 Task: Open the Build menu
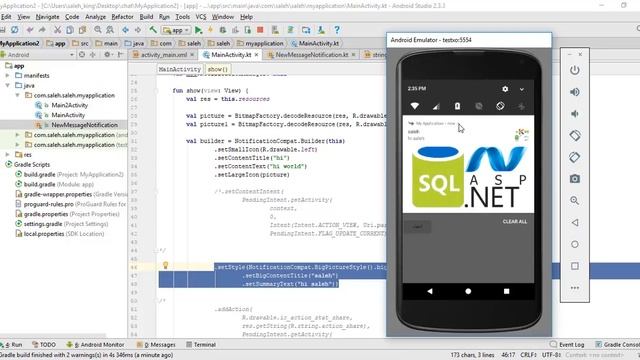[x=146, y=17]
